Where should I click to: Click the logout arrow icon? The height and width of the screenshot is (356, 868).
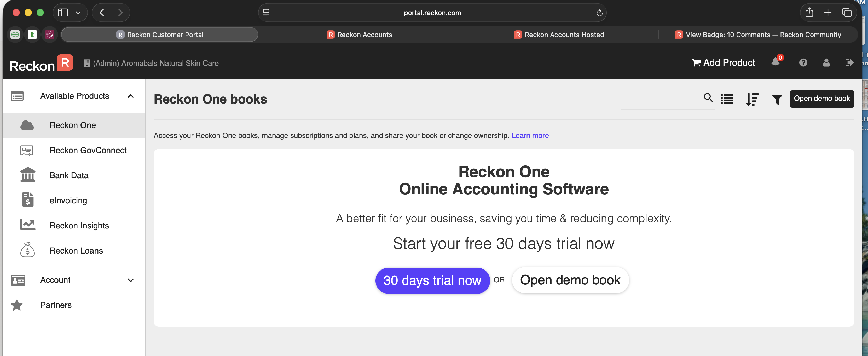click(x=849, y=63)
